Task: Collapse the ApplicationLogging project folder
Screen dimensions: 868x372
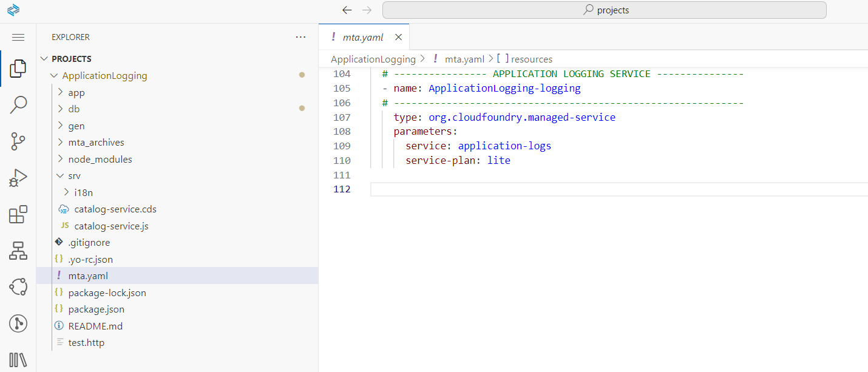Action: click(104, 76)
